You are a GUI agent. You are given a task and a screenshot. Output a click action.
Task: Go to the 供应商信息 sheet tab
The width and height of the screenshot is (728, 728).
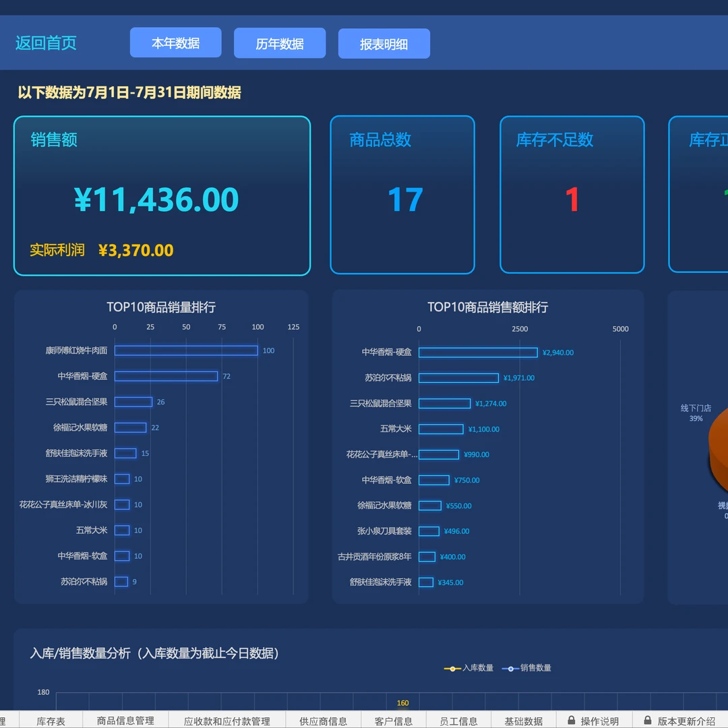323,721
